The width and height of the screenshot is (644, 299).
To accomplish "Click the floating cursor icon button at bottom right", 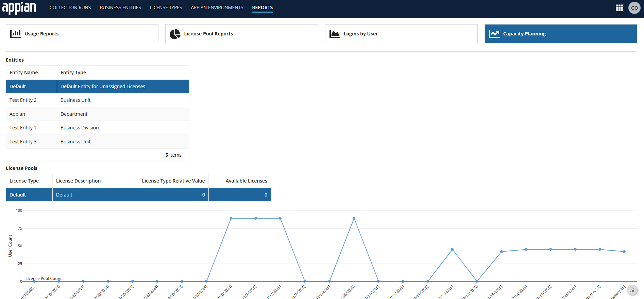I will click(632, 290).
